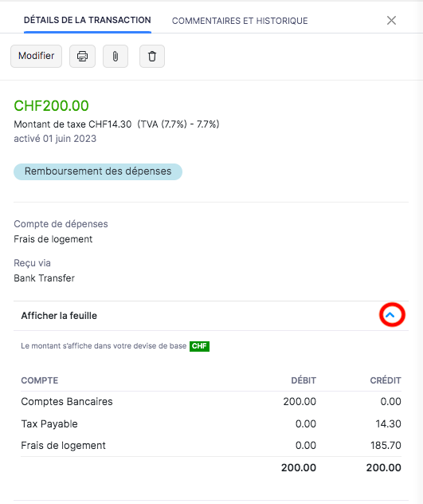Attach a file with paperclip icon
Screen dimensions: 423x504
[116, 57]
